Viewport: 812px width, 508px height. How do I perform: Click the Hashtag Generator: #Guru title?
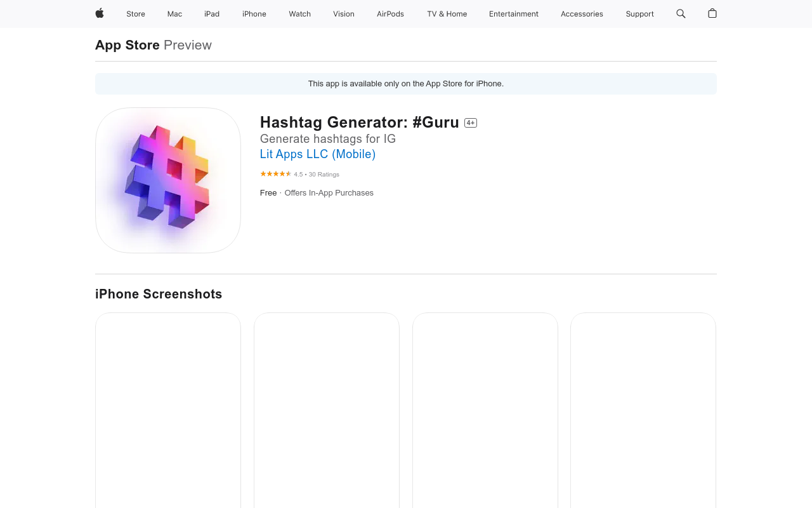[x=360, y=123]
